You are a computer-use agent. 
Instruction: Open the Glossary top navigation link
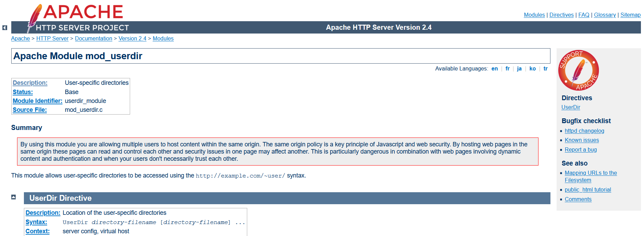pyautogui.click(x=605, y=15)
